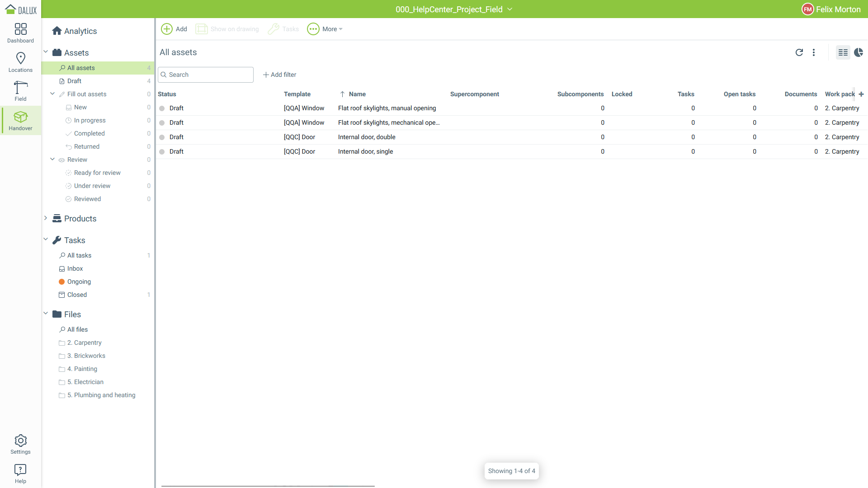Switch to list view layout

(843, 52)
